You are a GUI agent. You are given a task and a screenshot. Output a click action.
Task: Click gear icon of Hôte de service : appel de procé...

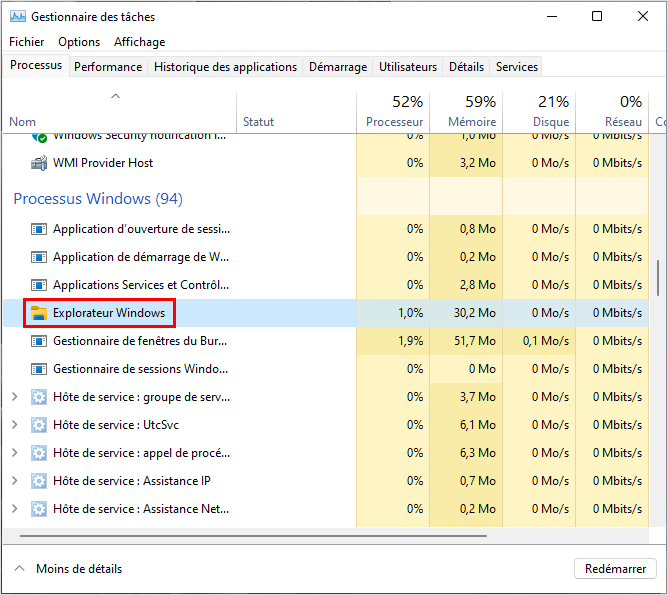coord(39,453)
